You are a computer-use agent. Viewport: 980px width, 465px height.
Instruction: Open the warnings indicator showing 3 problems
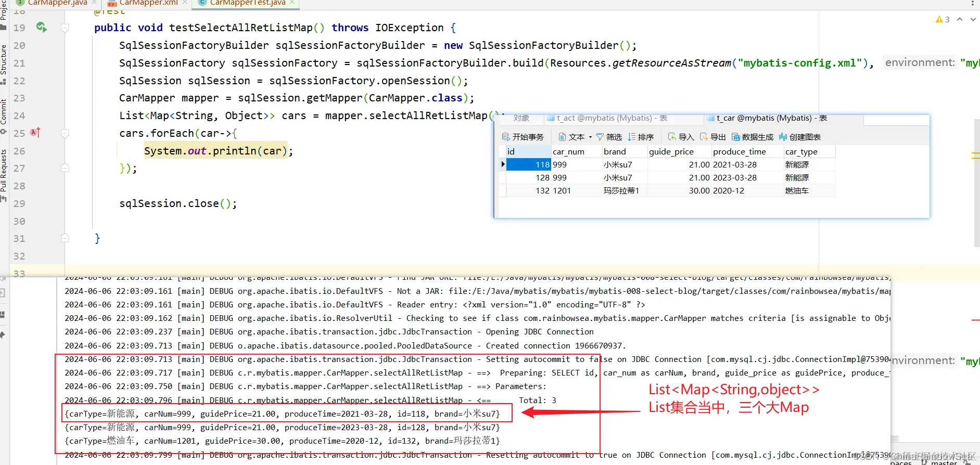click(x=943, y=19)
